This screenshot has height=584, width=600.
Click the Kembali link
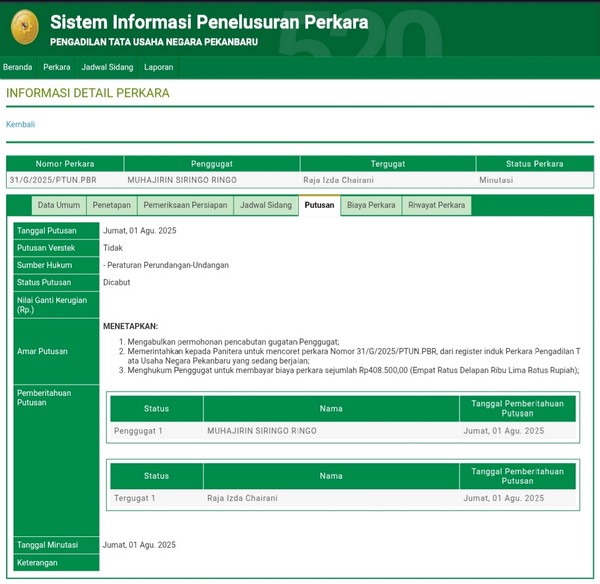click(21, 124)
